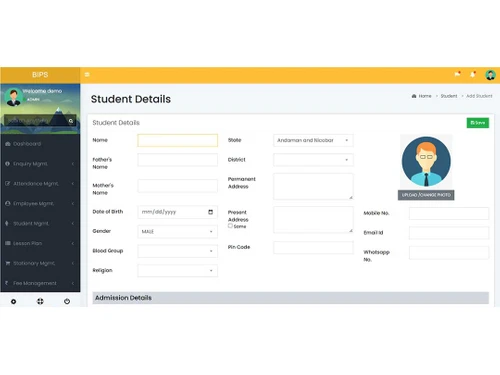
Task: Click the sidebar profile avatar picture
Action: click(x=14, y=97)
